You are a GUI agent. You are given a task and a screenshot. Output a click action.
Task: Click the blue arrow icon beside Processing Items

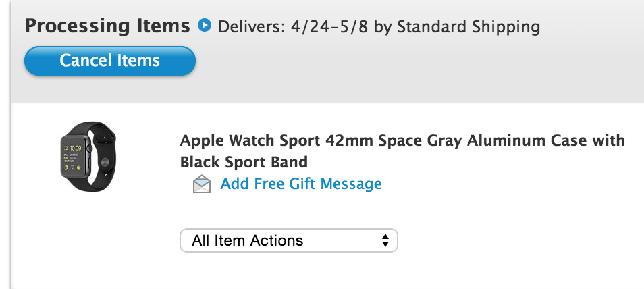pos(204,26)
